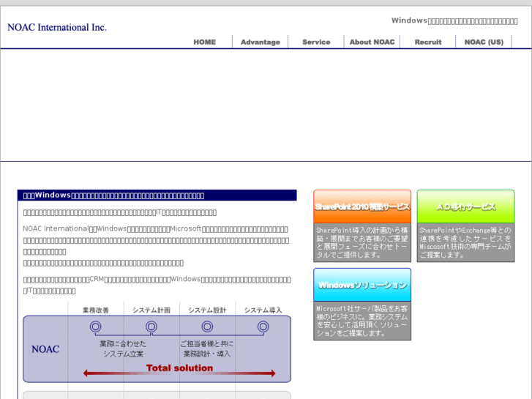The image size is (532, 399).
Task: Click the Total solution label
Action: (179, 368)
